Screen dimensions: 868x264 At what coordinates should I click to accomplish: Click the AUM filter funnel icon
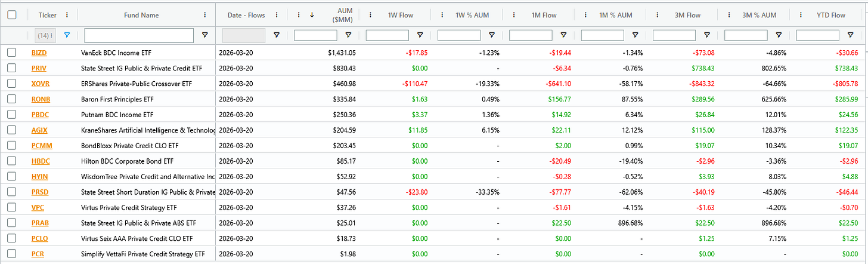click(x=348, y=35)
